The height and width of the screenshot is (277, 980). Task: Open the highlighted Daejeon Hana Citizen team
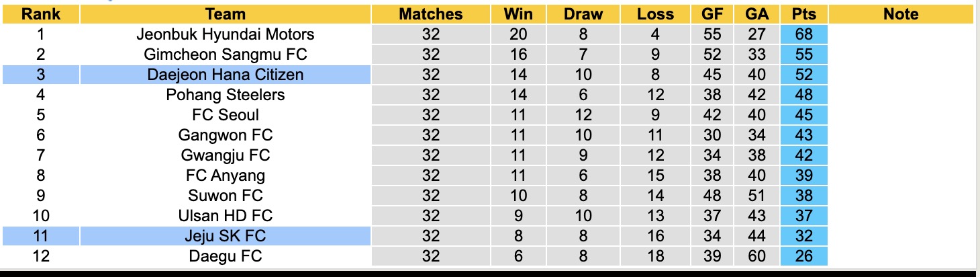pos(225,74)
